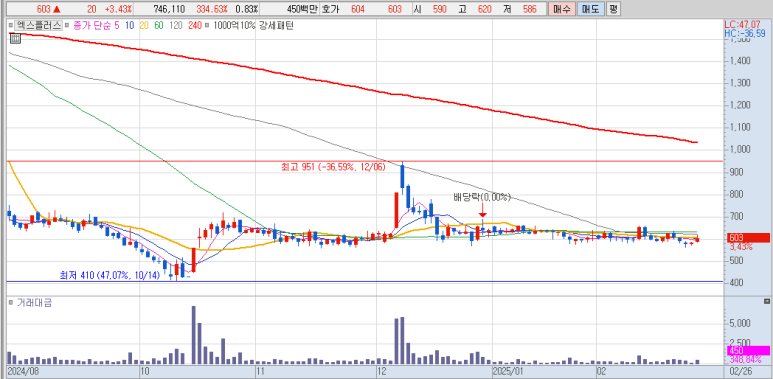Click the 1000억10% 강세패턴 indicator label
The height and width of the screenshot is (379, 773).
point(253,26)
